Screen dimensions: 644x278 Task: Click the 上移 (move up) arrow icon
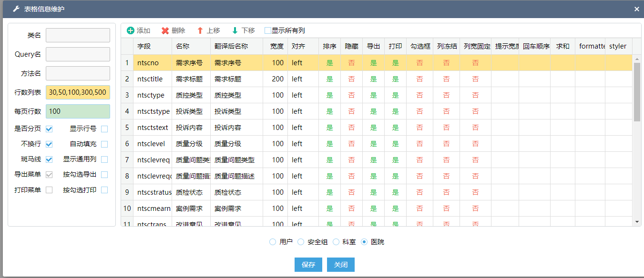[x=200, y=30]
